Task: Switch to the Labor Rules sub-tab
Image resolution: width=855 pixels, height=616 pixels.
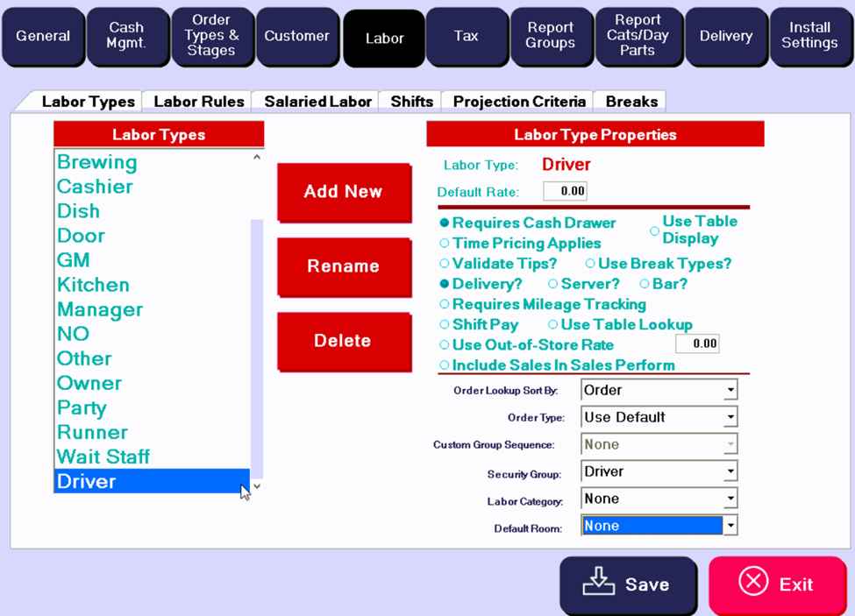Action: 198,102
